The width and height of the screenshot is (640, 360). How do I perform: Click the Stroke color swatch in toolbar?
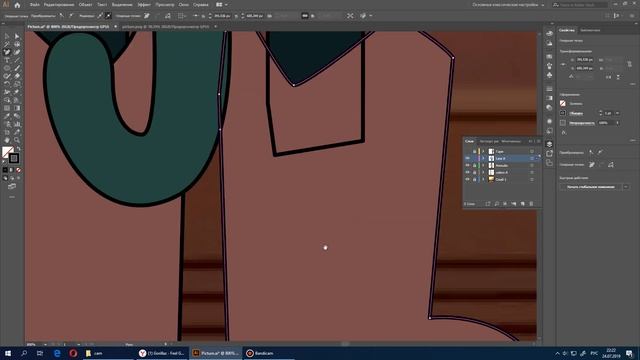tap(14, 158)
